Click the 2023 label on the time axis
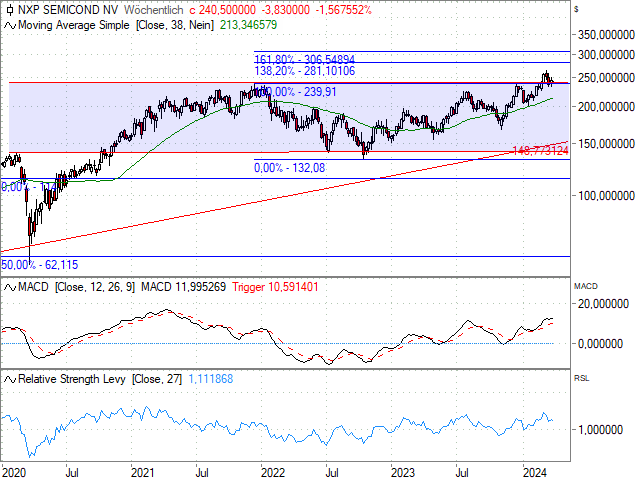 click(x=402, y=473)
